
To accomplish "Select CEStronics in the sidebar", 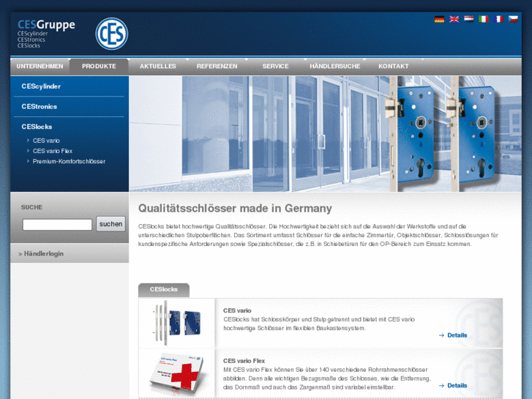I will tap(40, 107).
